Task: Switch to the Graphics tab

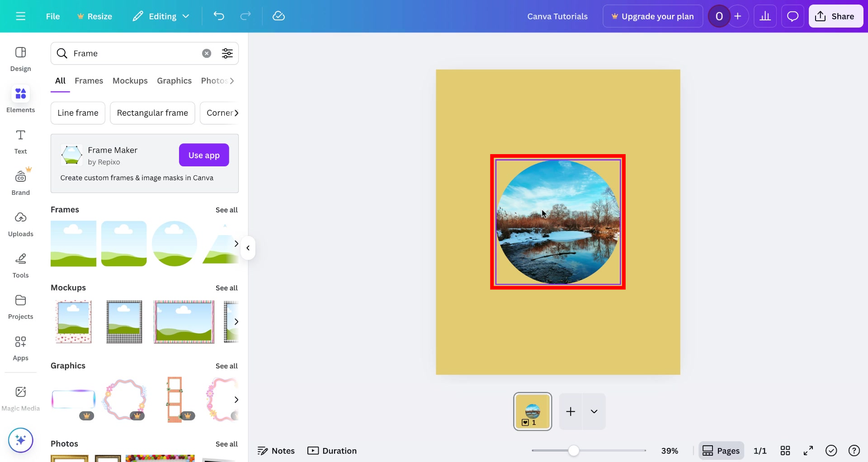Action: 174,80
